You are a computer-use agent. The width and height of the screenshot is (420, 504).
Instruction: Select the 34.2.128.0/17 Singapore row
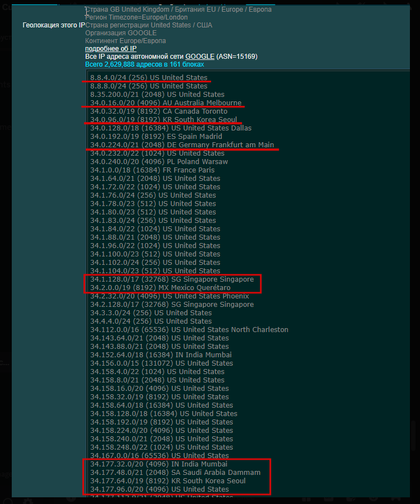172,305
